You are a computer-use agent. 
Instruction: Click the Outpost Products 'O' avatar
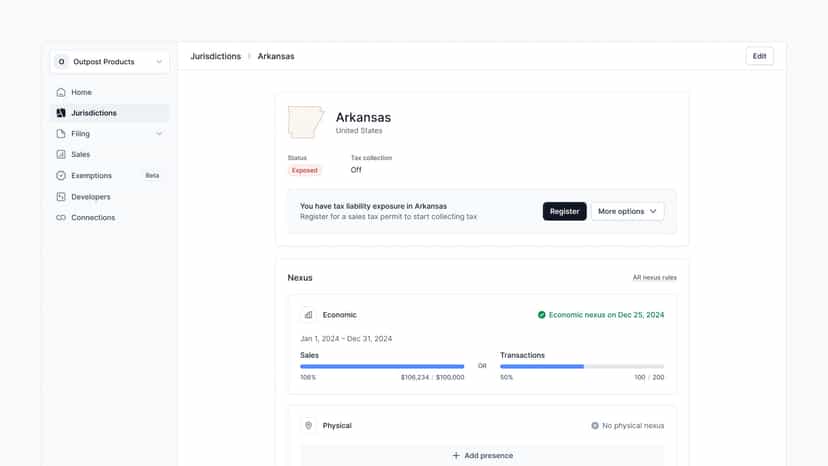(x=61, y=62)
